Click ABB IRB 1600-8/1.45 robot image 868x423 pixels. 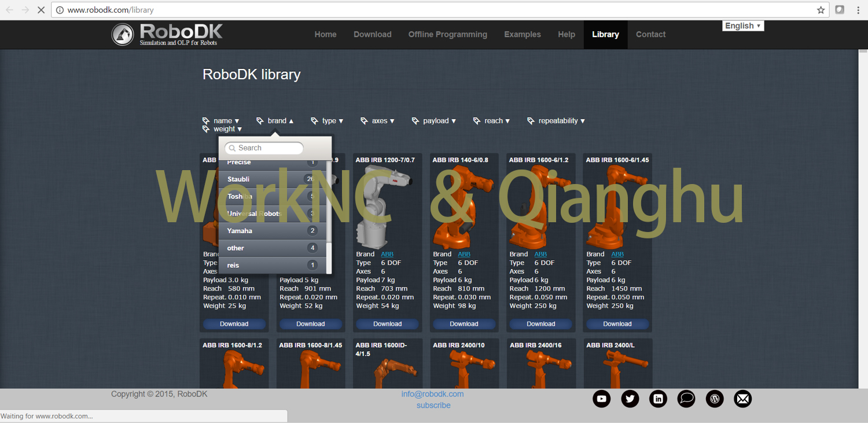pyautogui.click(x=319, y=369)
